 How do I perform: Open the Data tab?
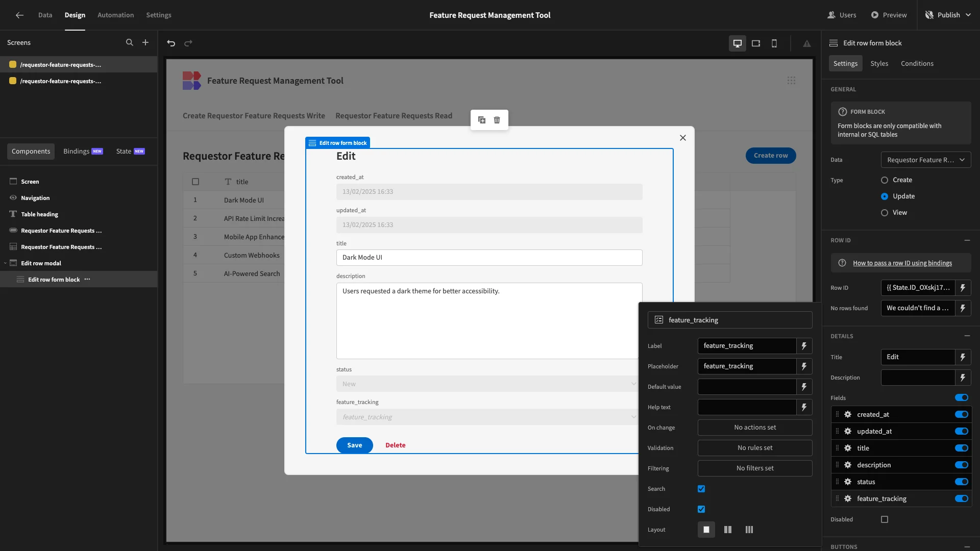45,15
